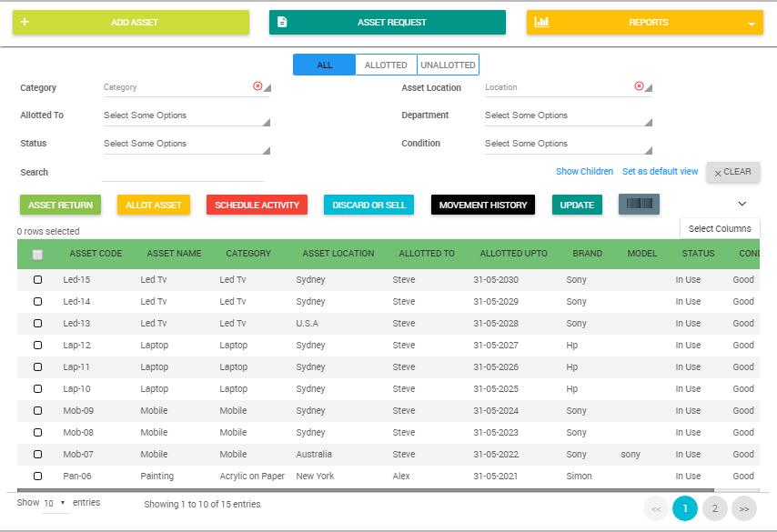Screen dimensions: 777x532
Task: Click the horizontal scrollbar under the table
Action: coord(364,490)
